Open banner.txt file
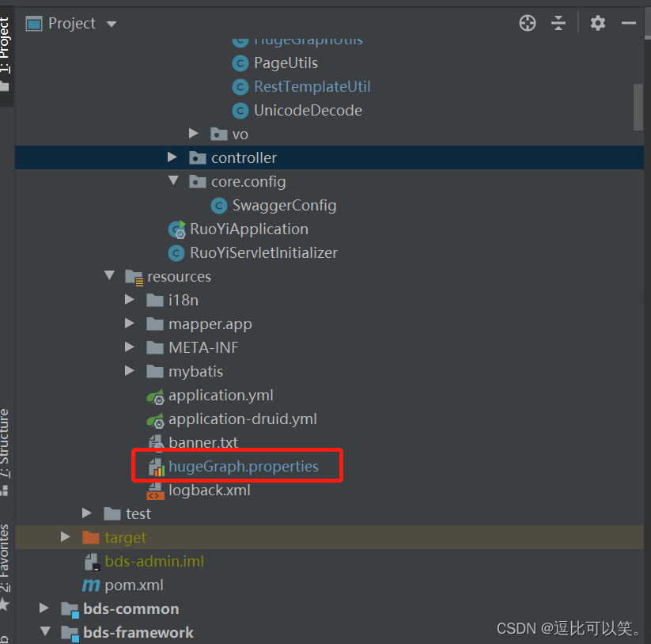651x644 pixels. click(x=203, y=442)
